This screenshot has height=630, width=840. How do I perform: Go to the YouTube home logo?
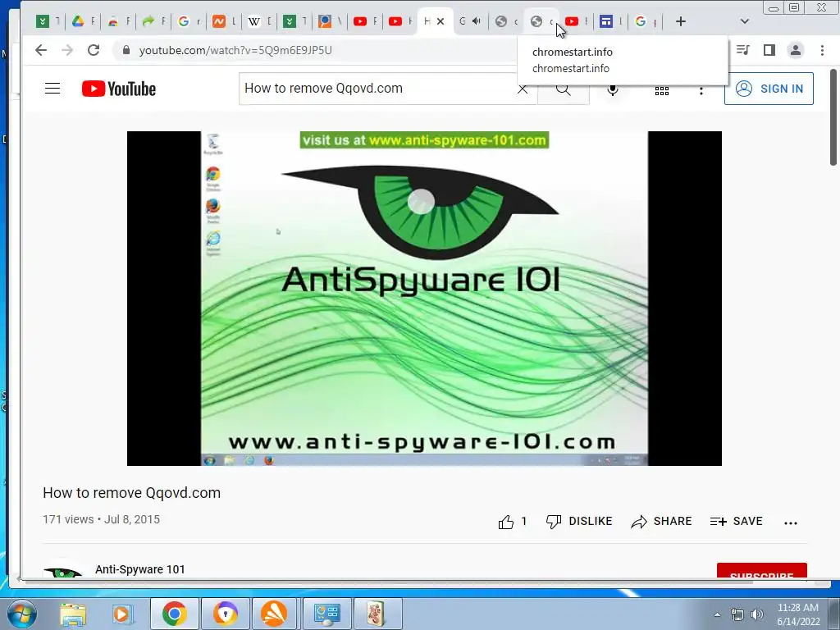pos(119,89)
